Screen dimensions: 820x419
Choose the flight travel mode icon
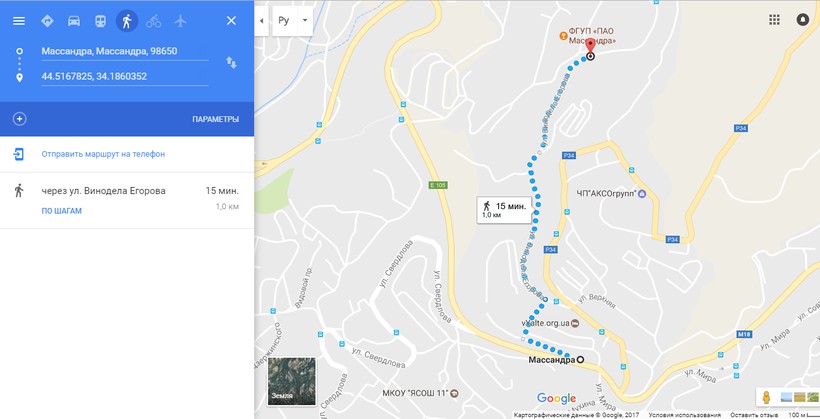click(180, 21)
